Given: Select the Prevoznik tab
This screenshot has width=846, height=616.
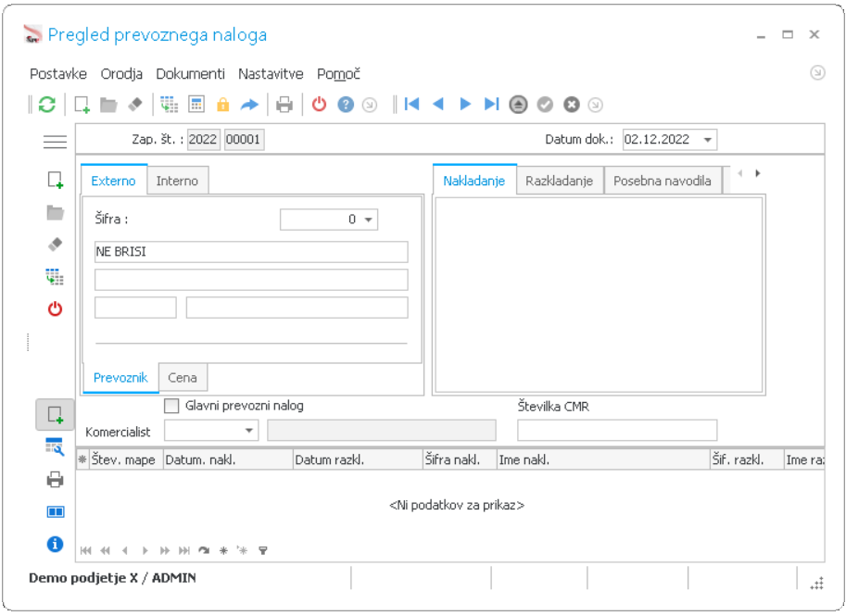Looking at the screenshot, I should click(x=120, y=378).
